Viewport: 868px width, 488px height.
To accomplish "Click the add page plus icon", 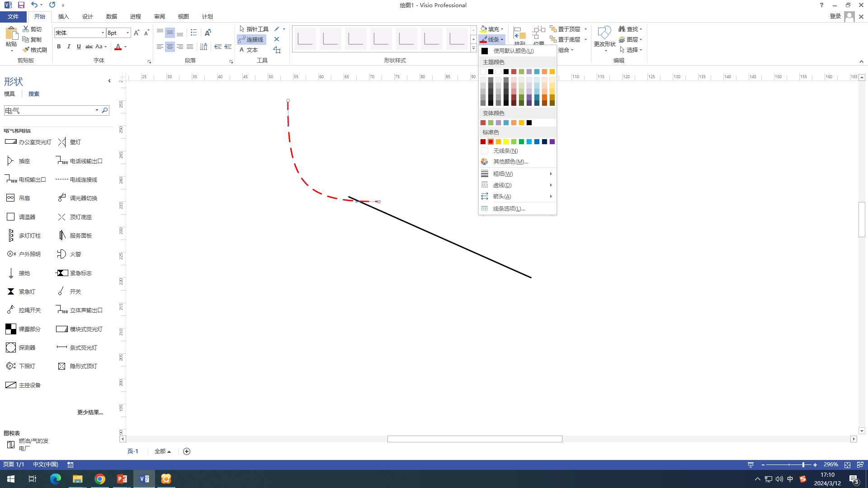I will pos(187,451).
